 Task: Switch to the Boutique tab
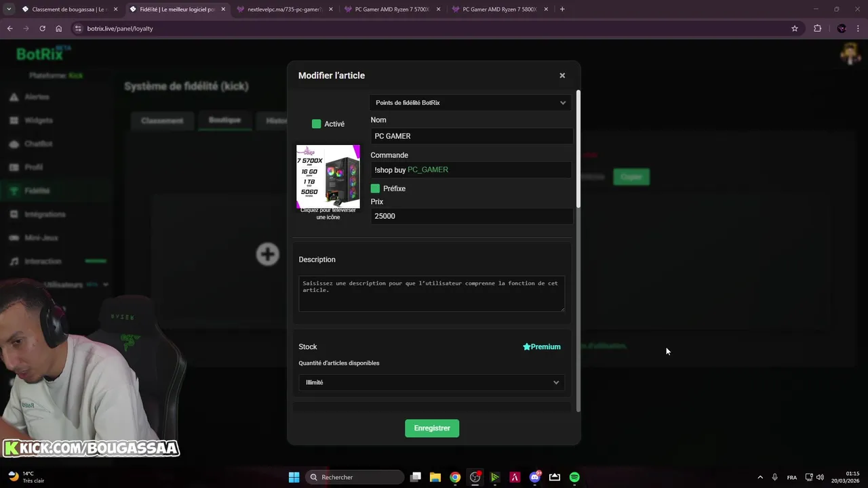point(224,120)
